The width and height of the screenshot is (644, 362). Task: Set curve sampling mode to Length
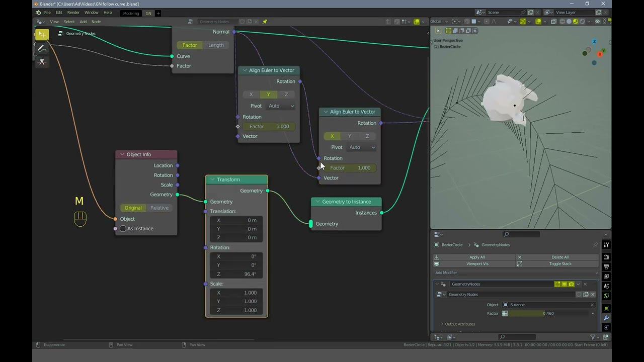[x=216, y=45]
